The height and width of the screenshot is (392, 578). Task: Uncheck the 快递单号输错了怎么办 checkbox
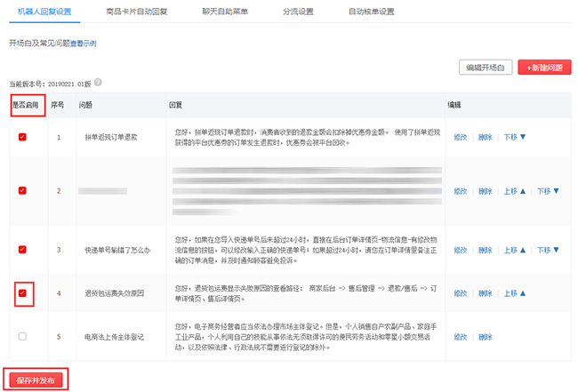(x=22, y=250)
